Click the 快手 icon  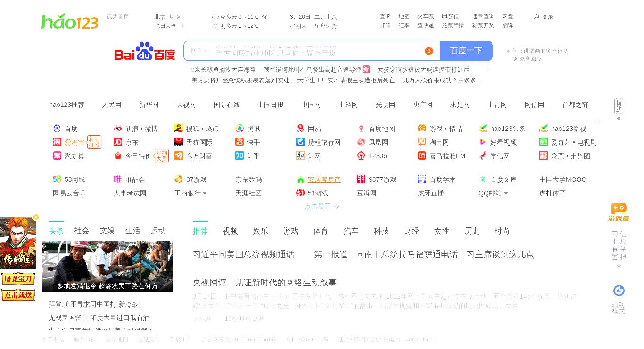[239, 142]
